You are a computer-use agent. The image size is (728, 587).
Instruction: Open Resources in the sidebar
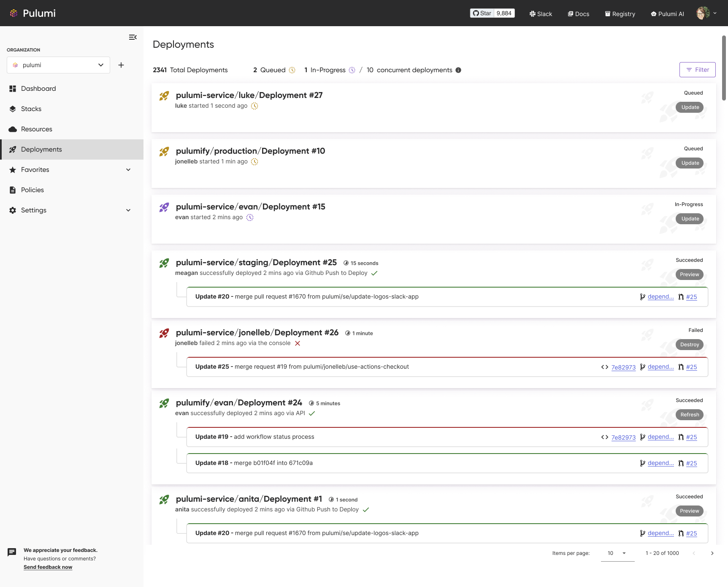(72, 129)
